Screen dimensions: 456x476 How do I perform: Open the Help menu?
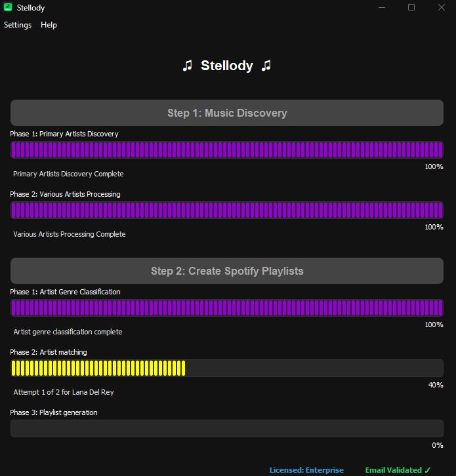[49, 25]
